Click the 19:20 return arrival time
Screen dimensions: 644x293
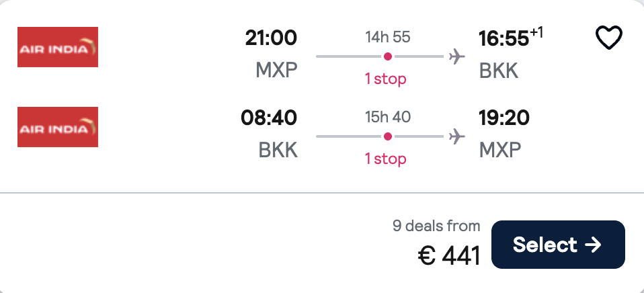coord(504,118)
